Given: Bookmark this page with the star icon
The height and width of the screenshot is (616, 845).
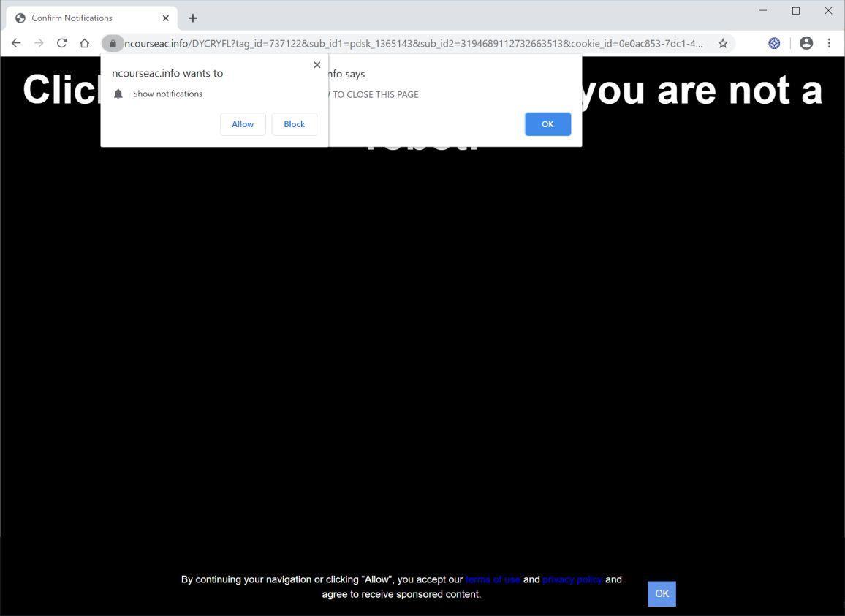Looking at the screenshot, I should (x=722, y=43).
